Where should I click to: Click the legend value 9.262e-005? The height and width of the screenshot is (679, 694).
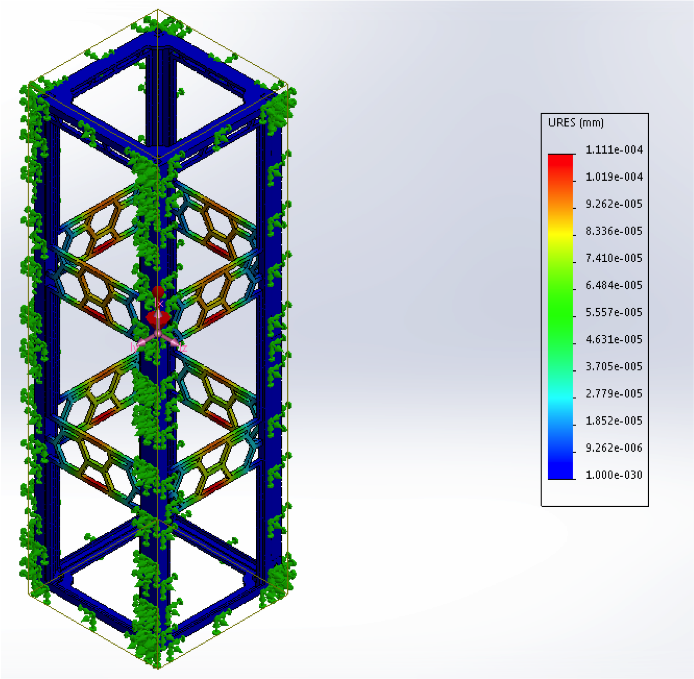[614, 204]
